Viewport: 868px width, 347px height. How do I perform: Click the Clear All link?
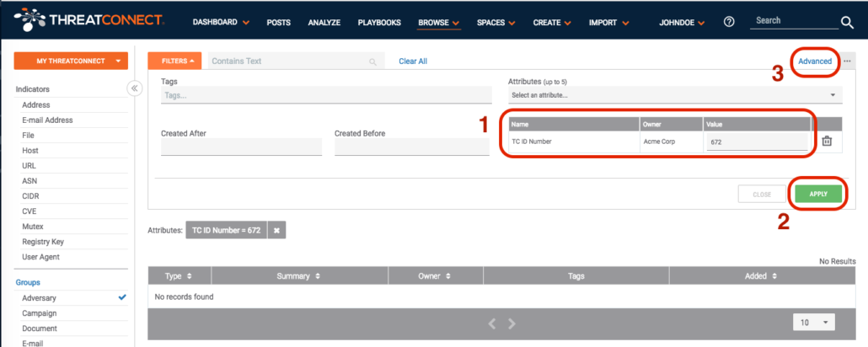click(413, 61)
